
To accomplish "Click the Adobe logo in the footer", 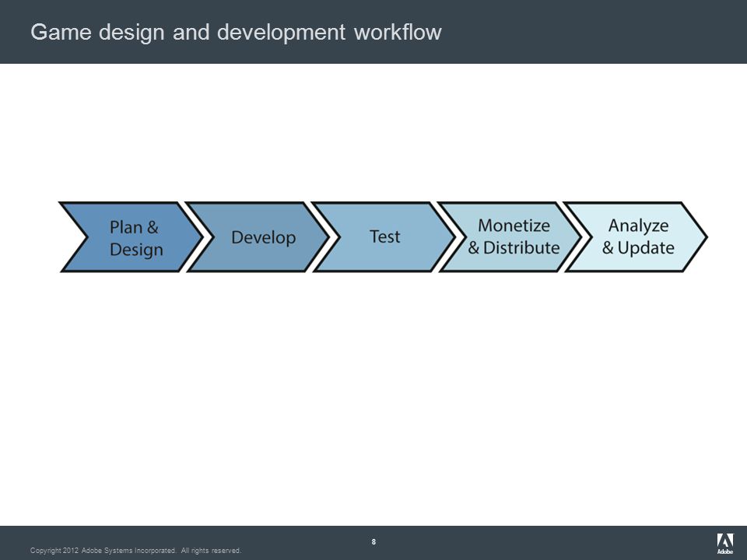I will point(725,544).
